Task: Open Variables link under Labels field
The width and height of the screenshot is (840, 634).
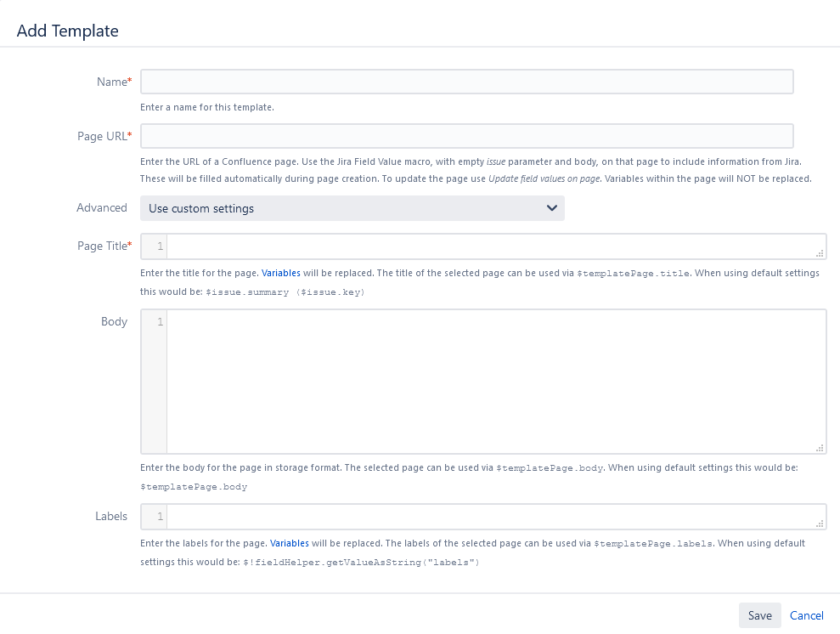Action: tap(289, 543)
